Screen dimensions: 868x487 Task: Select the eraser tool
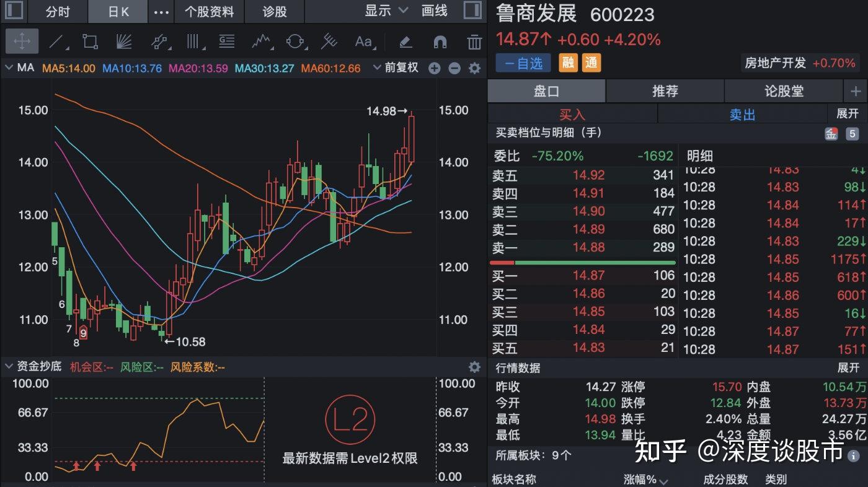[x=405, y=42]
